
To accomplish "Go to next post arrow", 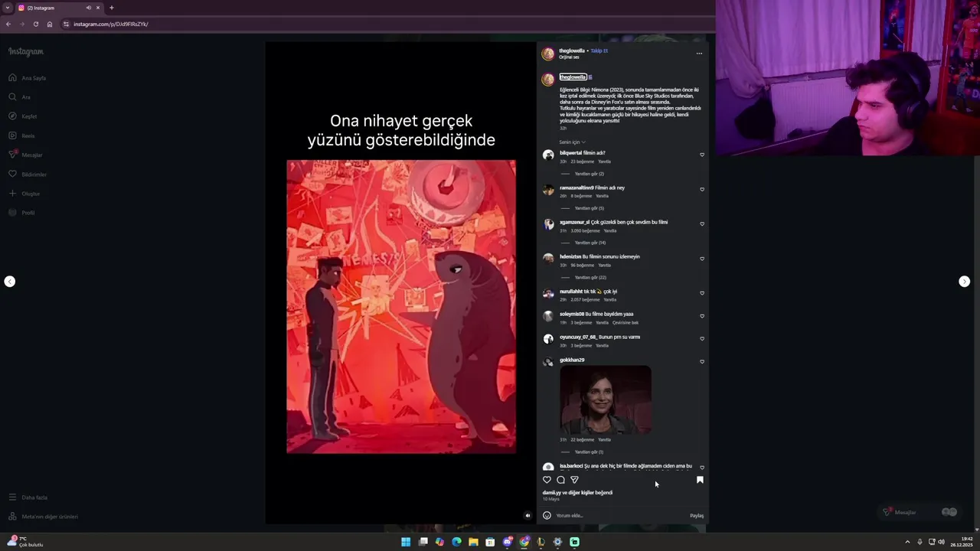I will 965,282.
